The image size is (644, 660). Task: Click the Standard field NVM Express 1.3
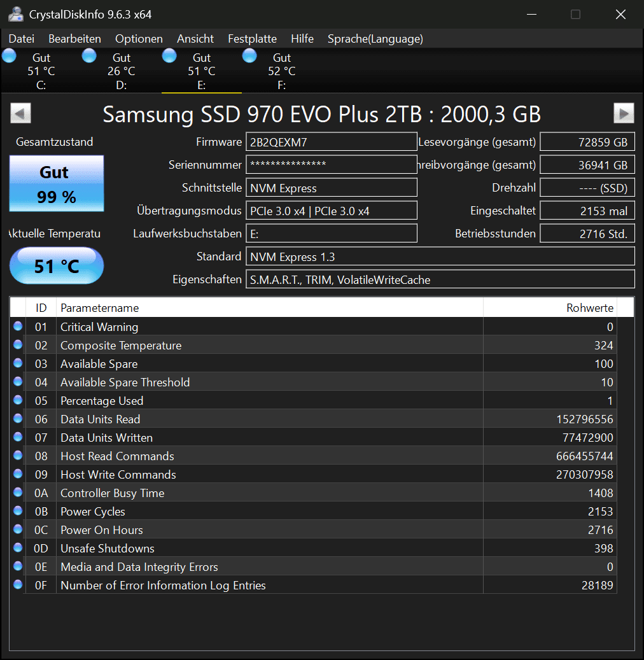[x=440, y=256]
